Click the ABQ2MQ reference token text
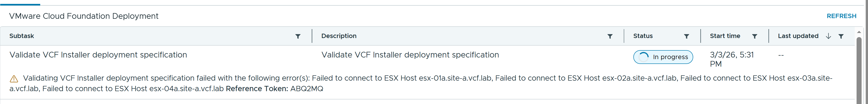 pos(306,89)
